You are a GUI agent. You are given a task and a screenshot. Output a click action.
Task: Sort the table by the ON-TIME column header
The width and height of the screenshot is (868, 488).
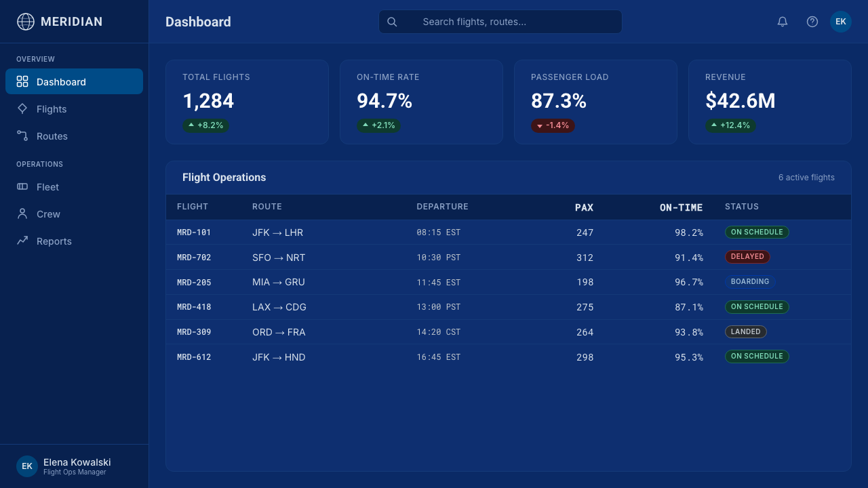coord(681,207)
